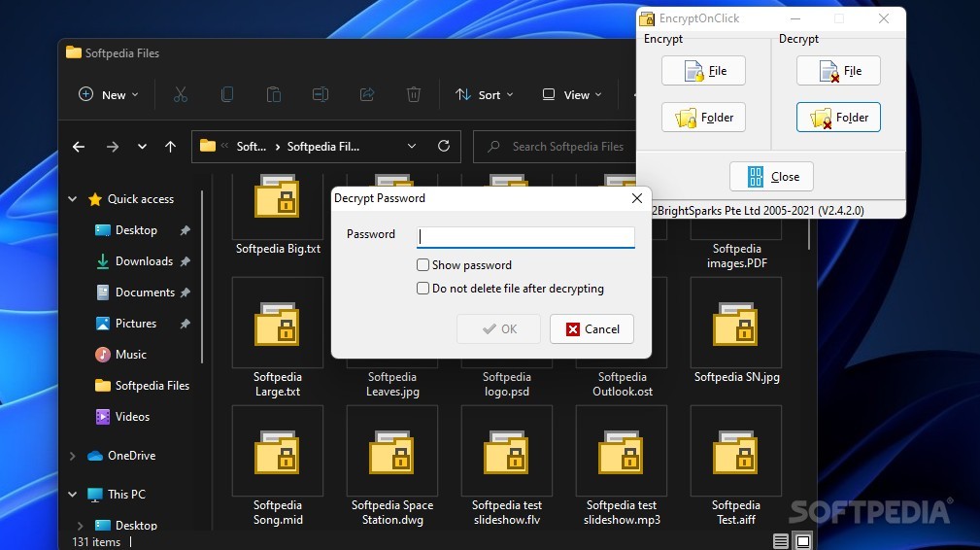Image resolution: width=980 pixels, height=550 pixels.
Task: Select the Softpedia Test.aiff file
Action: [x=736, y=466]
